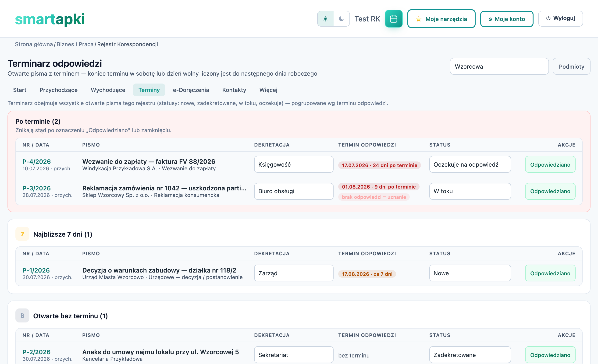Click Wyloguj to log out
598x364 pixels.
click(560, 18)
